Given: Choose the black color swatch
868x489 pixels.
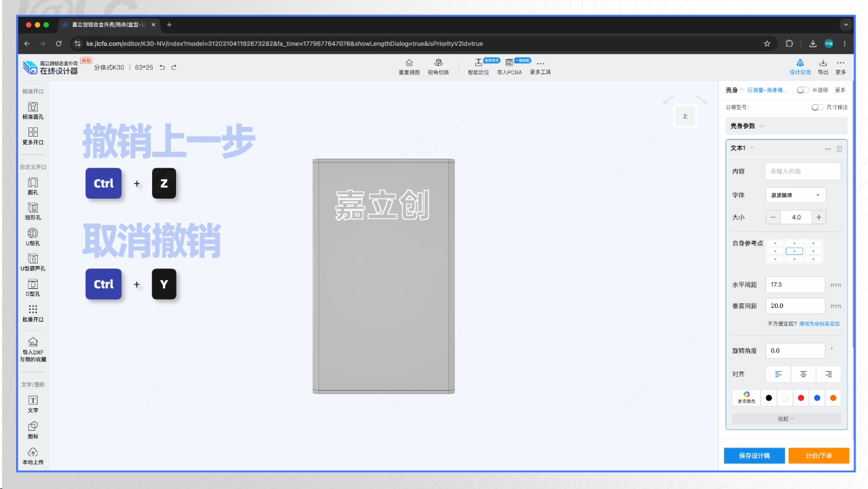Looking at the screenshot, I should click(769, 397).
